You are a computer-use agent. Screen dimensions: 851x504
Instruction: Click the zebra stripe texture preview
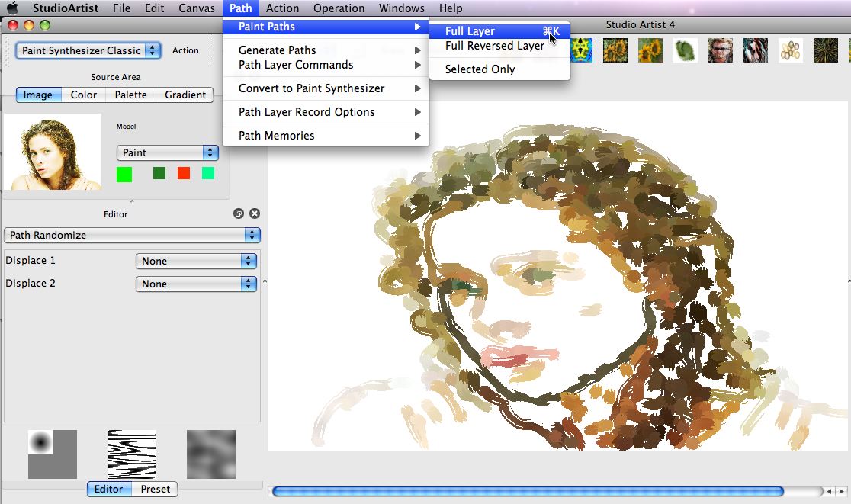(x=132, y=454)
